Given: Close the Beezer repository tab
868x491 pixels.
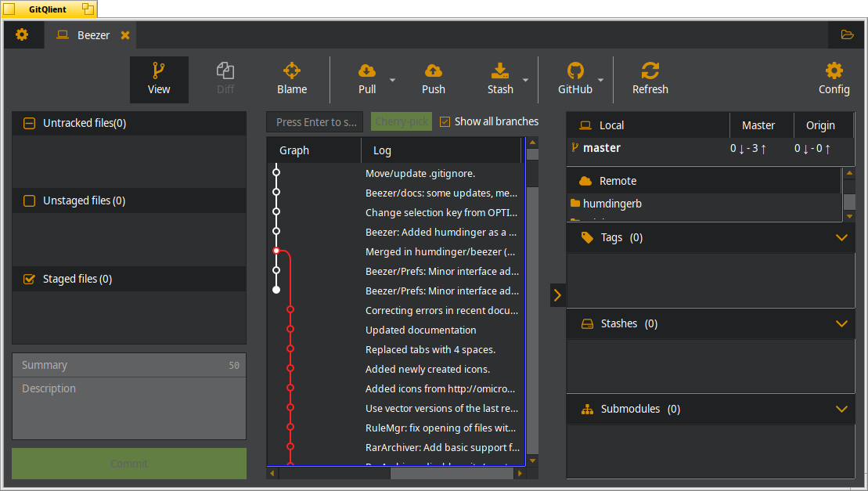Looking at the screenshot, I should click(125, 35).
